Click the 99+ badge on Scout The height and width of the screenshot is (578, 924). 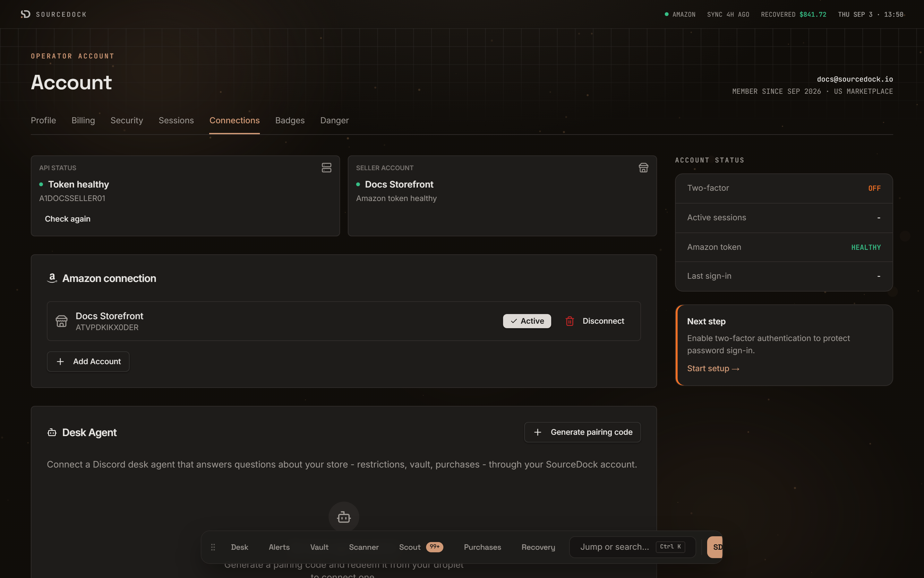(434, 547)
